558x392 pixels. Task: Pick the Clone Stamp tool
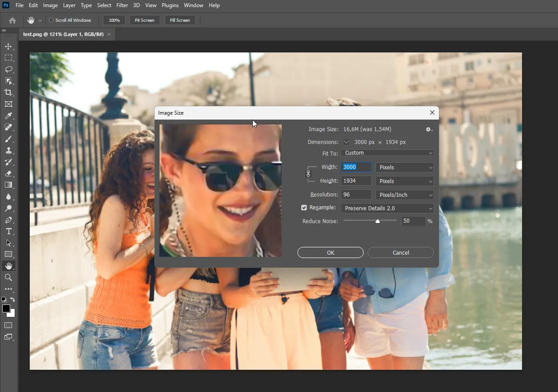[9, 150]
